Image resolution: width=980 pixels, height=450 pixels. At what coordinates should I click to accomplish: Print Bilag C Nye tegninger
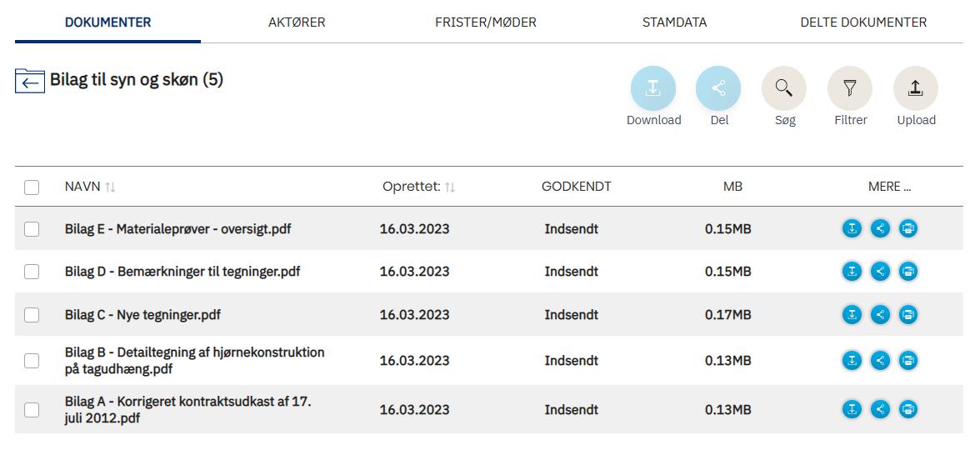(x=908, y=314)
